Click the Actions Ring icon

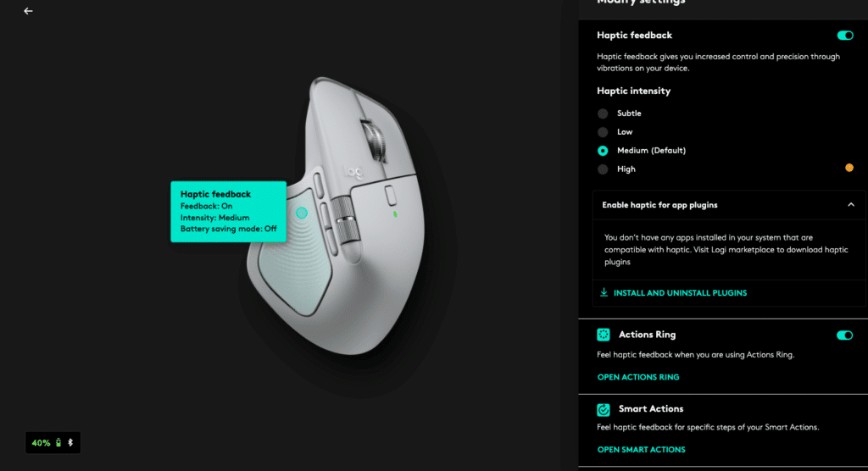604,335
